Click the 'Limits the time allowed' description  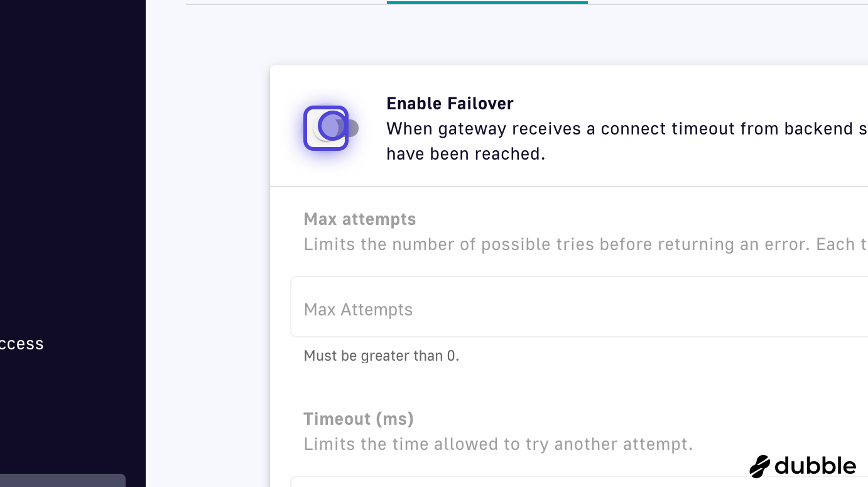[498, 444]
